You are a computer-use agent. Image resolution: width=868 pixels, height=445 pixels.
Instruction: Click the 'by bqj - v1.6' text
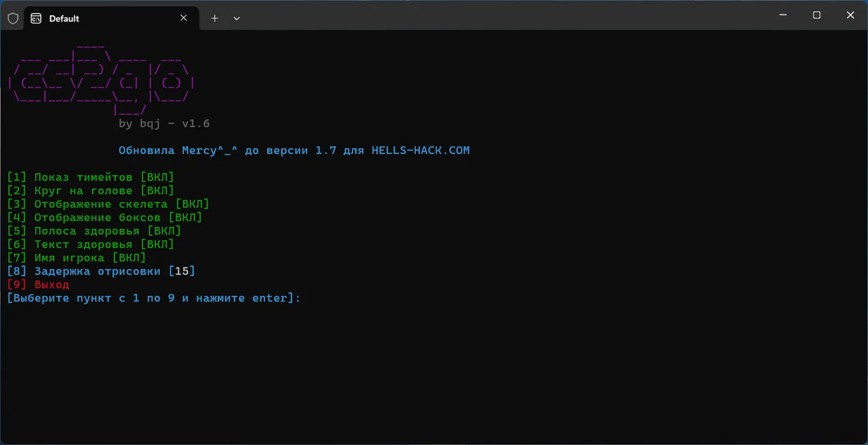(x=164, y=123)
